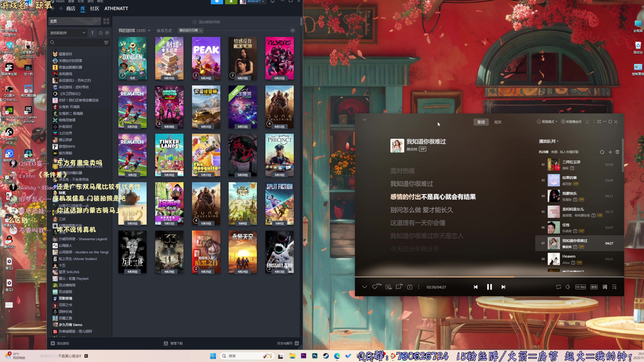
Task: Select 七日世界 in the game list
Action: [x=65, y=133]
